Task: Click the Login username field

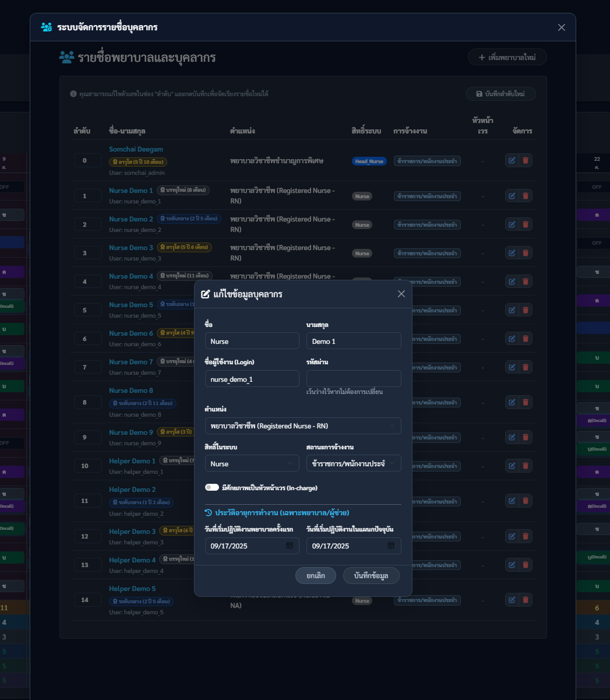Action: click(x=252, y=379)
